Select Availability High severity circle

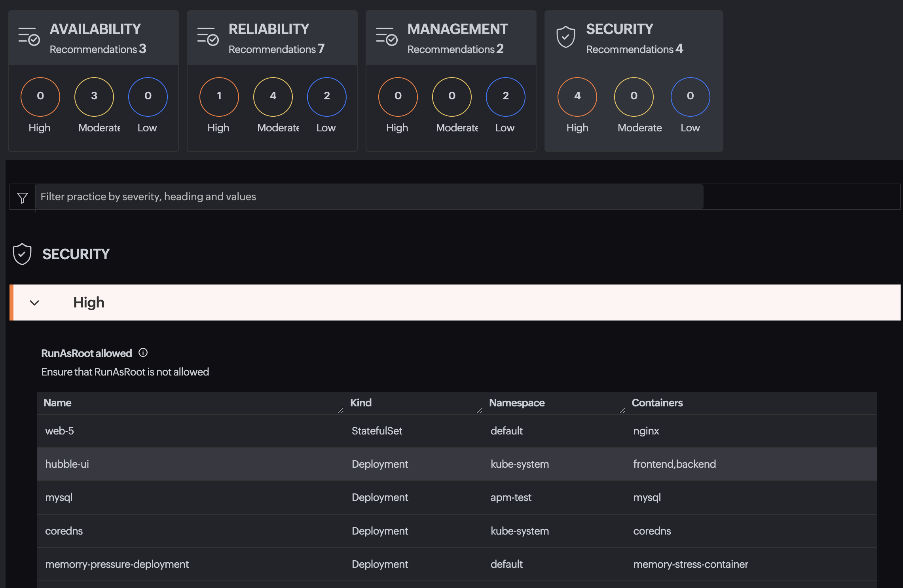click(40, 97)
